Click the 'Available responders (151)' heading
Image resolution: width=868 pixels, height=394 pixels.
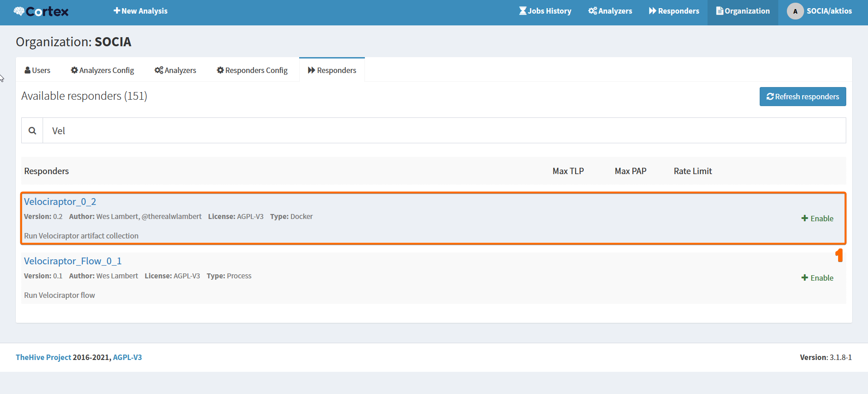pyautogui.click(x=84, y=96)
